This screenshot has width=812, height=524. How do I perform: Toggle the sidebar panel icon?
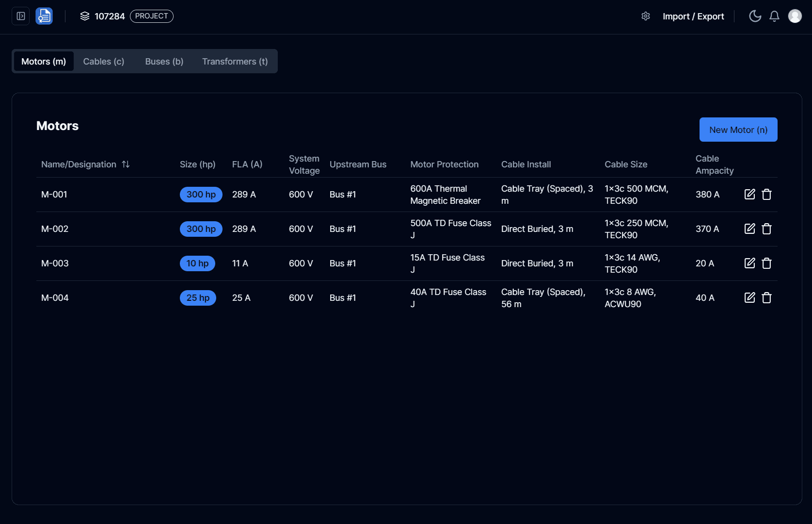click(21, 16)
